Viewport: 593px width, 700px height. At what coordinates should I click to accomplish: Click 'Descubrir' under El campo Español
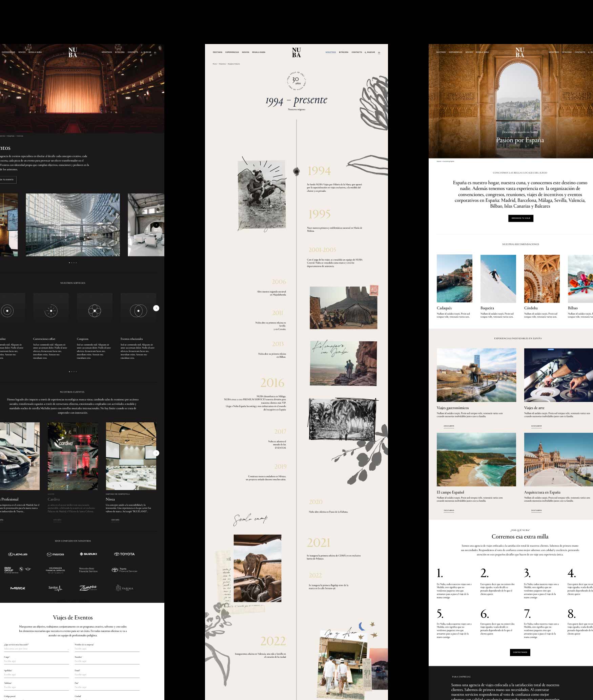pyautogui.click(x=449, y=510)
